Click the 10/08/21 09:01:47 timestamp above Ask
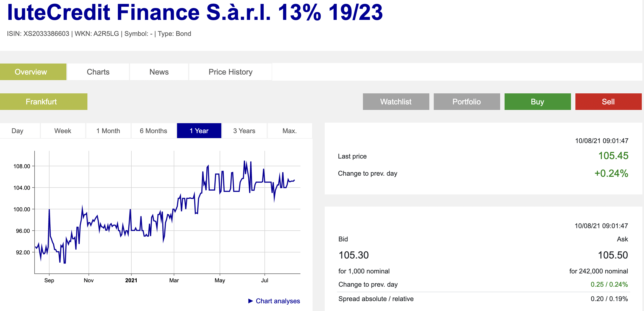Image resolution: width=644 pixels, height=311 pixels. click(x=601, y=226)
